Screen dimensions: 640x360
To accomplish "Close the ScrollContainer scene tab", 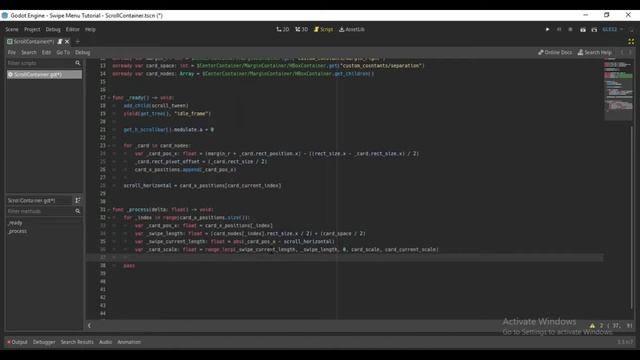I will tap(67, 41).
